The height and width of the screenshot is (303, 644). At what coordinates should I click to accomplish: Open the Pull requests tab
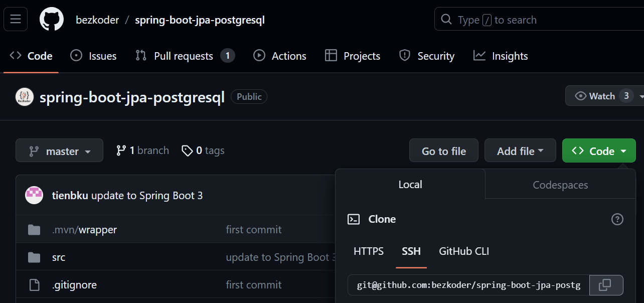184,56
